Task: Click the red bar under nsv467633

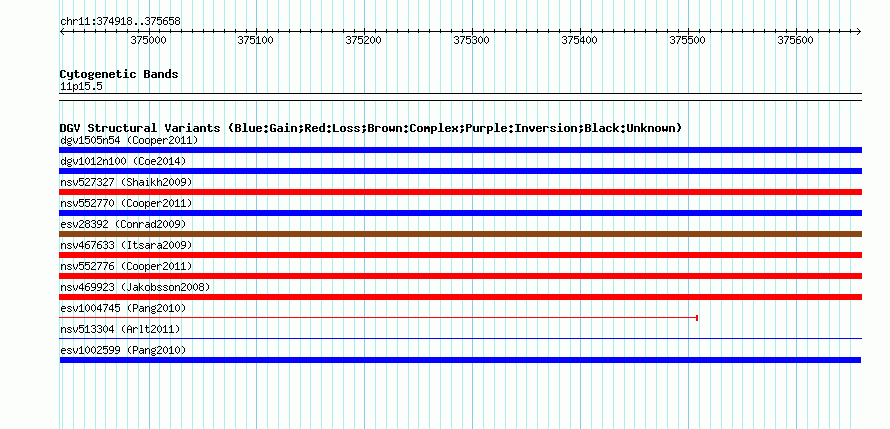Action: click(460, 255)
